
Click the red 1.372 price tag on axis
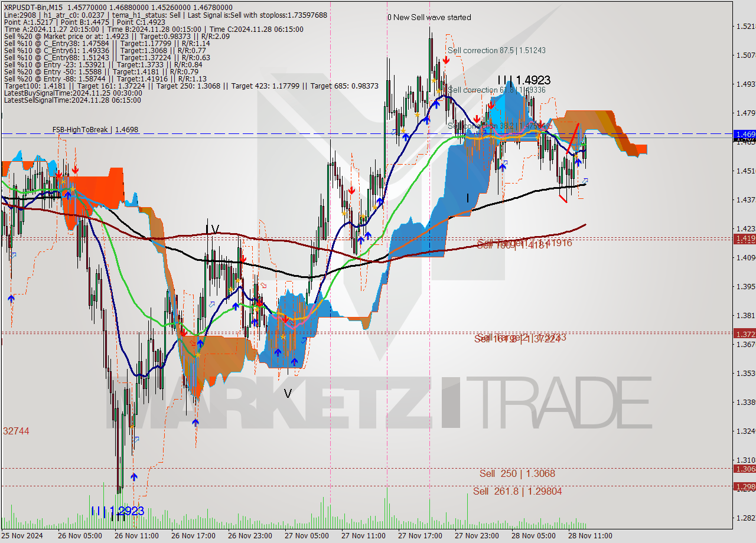coord(744,333)
